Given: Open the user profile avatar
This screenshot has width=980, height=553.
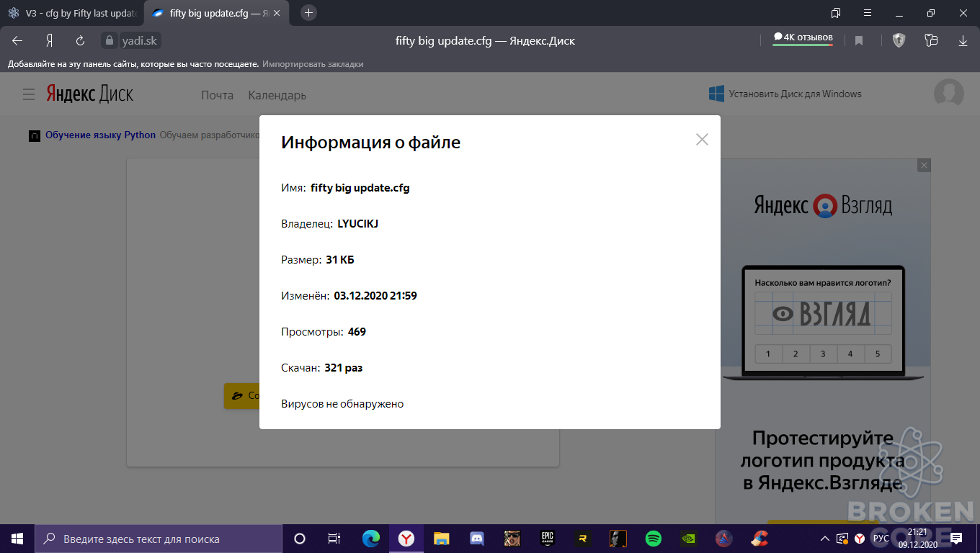Looking at the screenshot, I should pyautogui.click(x=948, y=94).
